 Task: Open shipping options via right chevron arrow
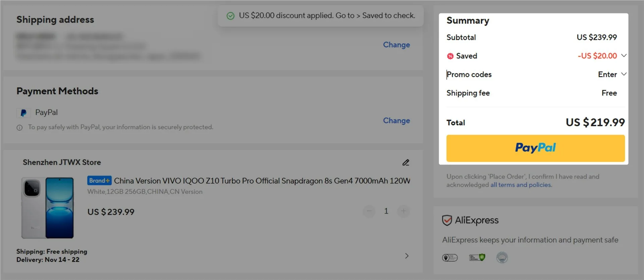(x=407, y=256)
